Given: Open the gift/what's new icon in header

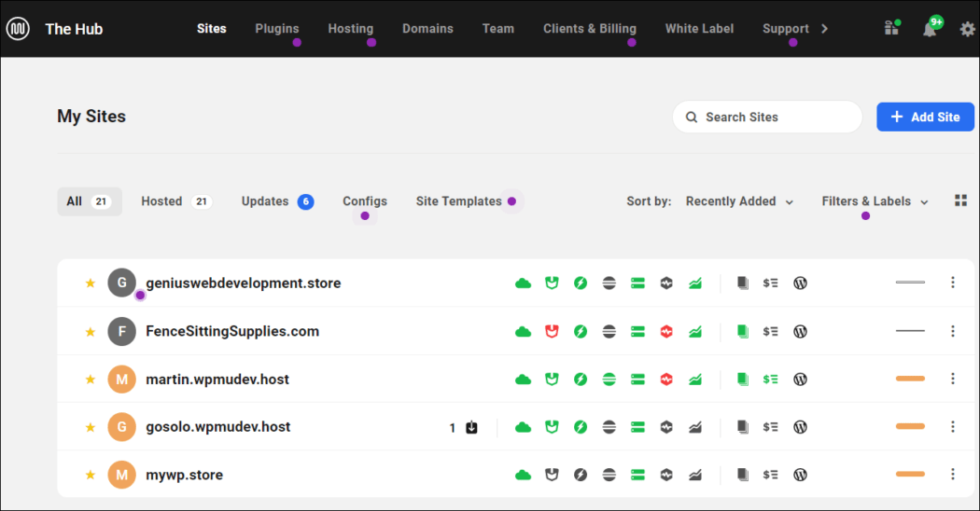Looking at the screenshot, I should [x=891, y=29].
